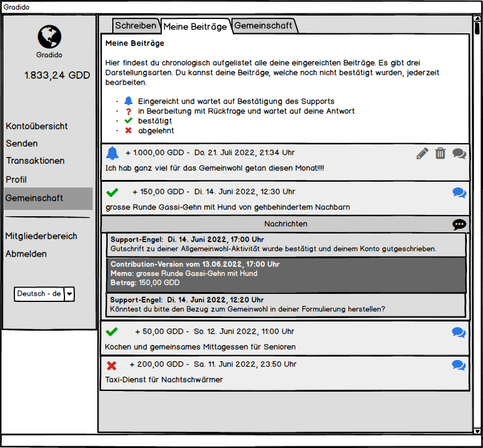Click the black speech bubble in Nachrichten bar

pyautogui.click(x=459, y=224)
